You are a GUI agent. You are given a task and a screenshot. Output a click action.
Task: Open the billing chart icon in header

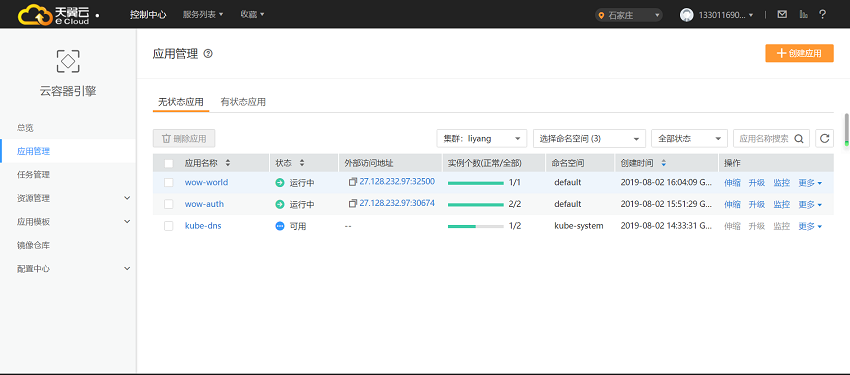803,15
